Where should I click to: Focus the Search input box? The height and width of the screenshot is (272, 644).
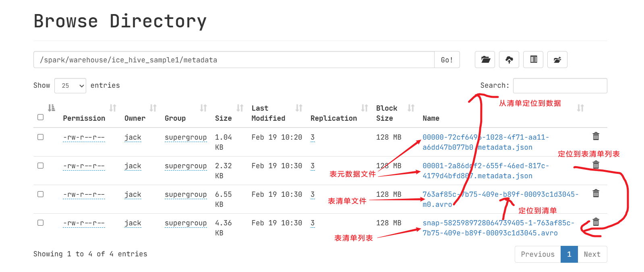tap(560, 86)
